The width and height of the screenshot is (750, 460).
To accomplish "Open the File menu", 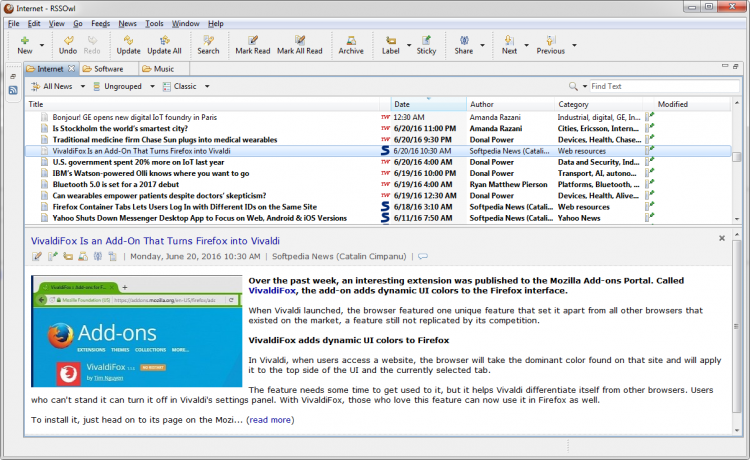I will click(x=13, y=23).
